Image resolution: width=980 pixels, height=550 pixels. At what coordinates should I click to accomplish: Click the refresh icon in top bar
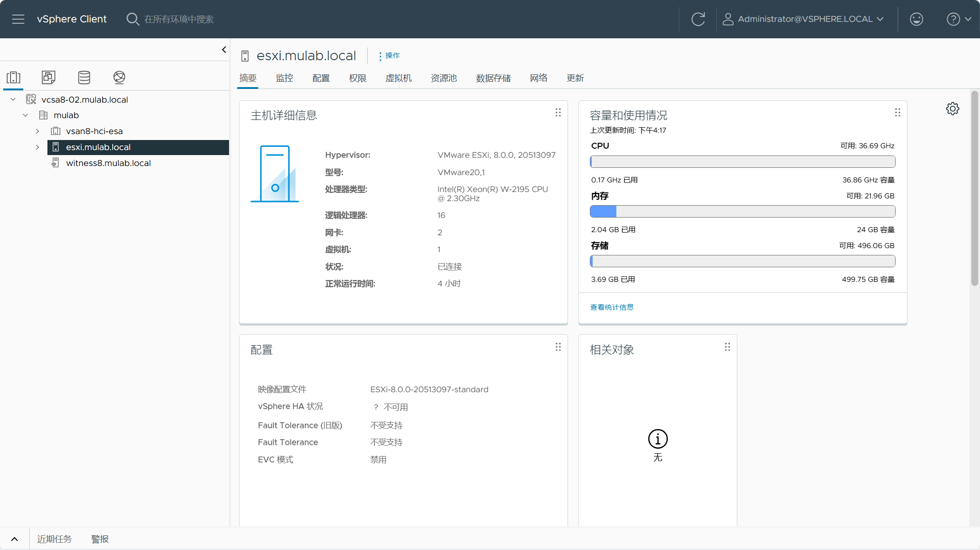point(698,19)
